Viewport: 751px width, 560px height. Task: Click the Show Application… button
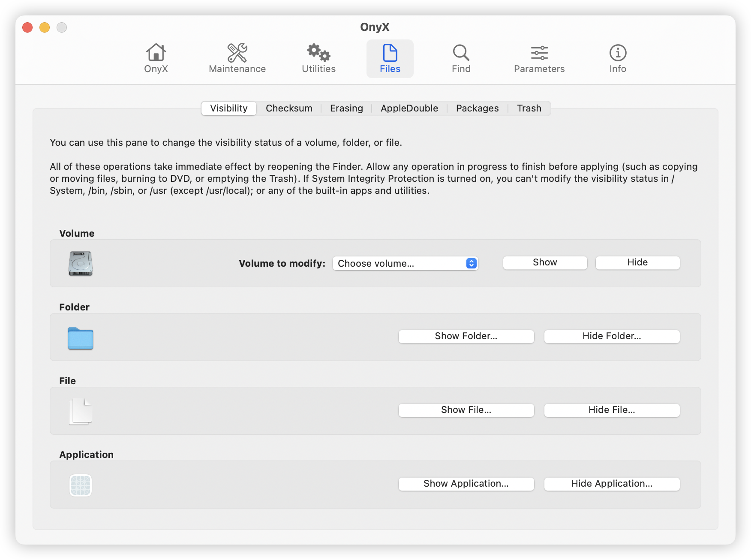(466, 484)
